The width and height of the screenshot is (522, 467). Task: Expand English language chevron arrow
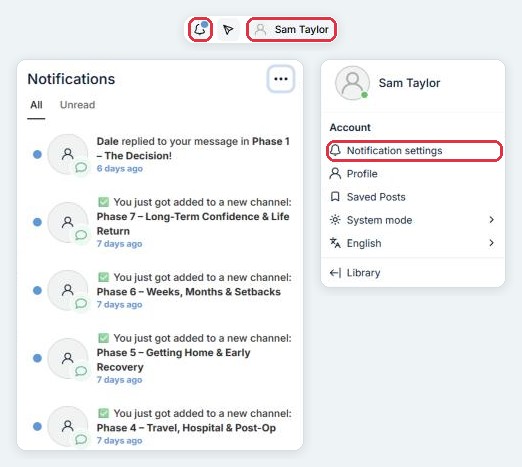[x=491, y=243]
